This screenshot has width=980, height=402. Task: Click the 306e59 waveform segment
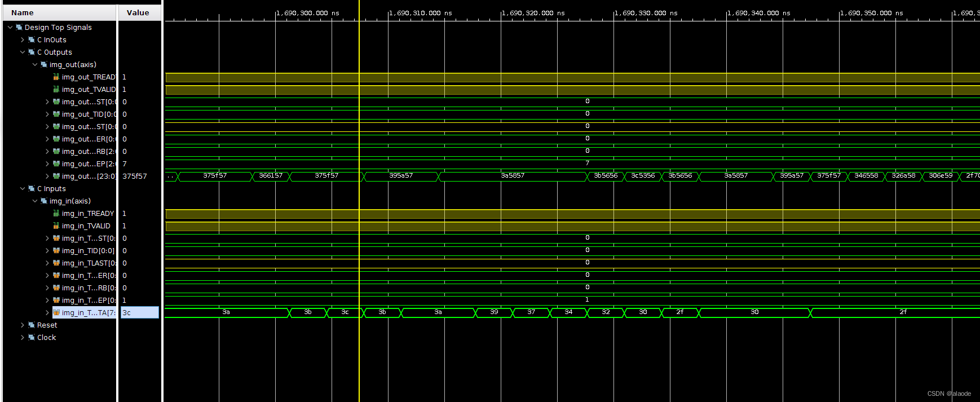click(941, 176)
